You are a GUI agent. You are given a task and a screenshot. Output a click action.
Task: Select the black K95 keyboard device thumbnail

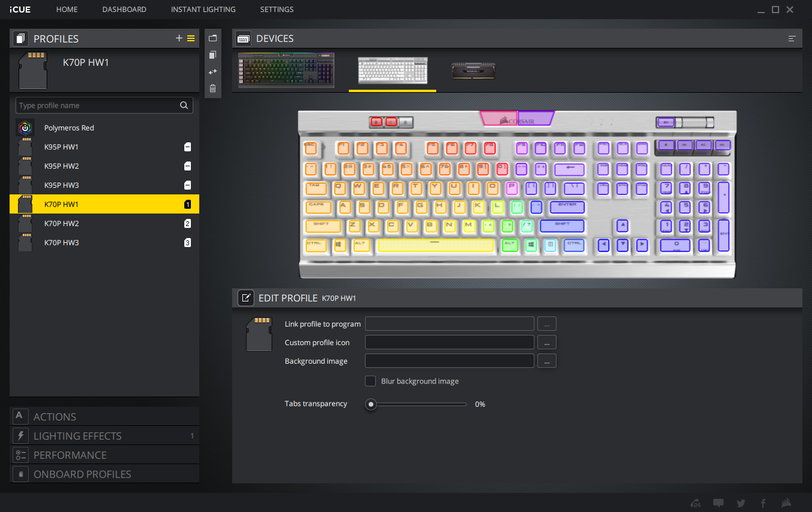[287, 70]
